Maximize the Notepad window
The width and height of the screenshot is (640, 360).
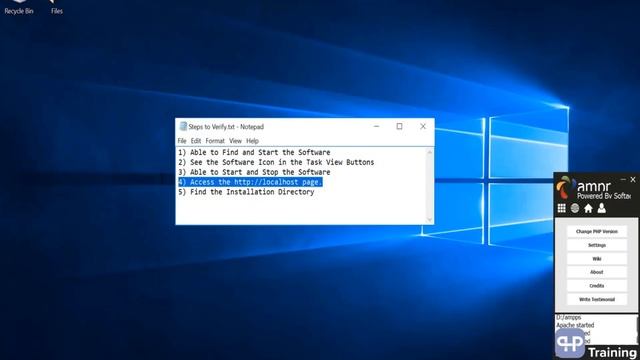(x=400, y=127)
